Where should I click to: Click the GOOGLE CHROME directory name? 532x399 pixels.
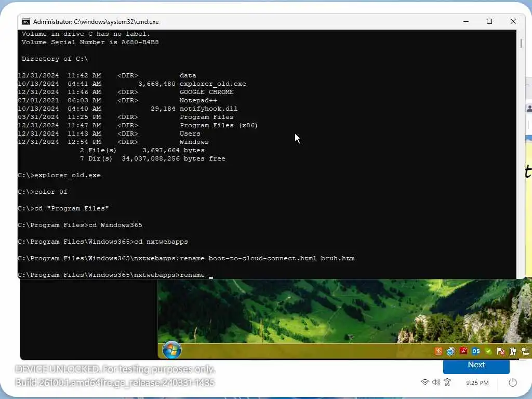[x=207, y=92]
